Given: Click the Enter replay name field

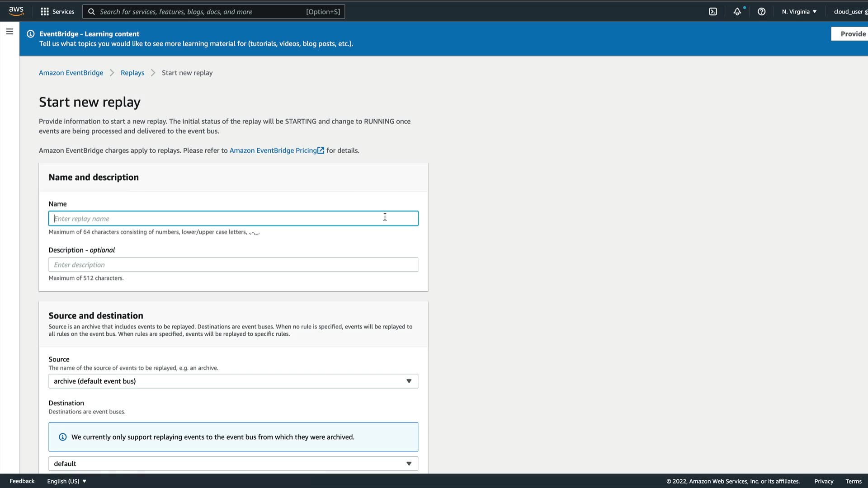Looking at the screenshot, I should pos(233,219).
